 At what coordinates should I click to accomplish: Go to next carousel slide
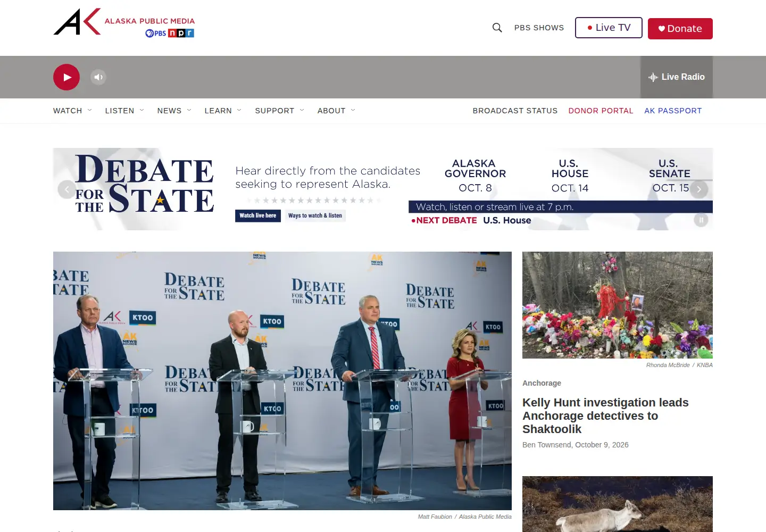tap(699, 189)
